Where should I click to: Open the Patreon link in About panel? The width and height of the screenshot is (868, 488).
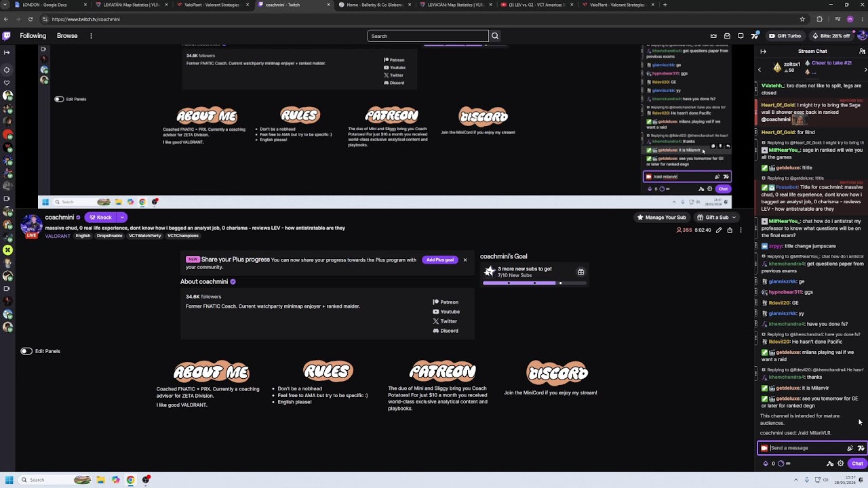(x=446, y=302)
